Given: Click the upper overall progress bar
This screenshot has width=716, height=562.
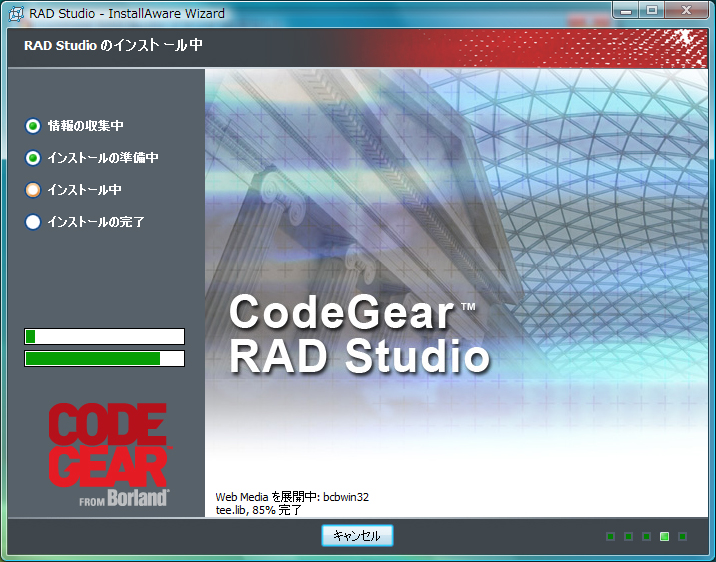Looking at the screenshot, I should click(x=105, y=336).
